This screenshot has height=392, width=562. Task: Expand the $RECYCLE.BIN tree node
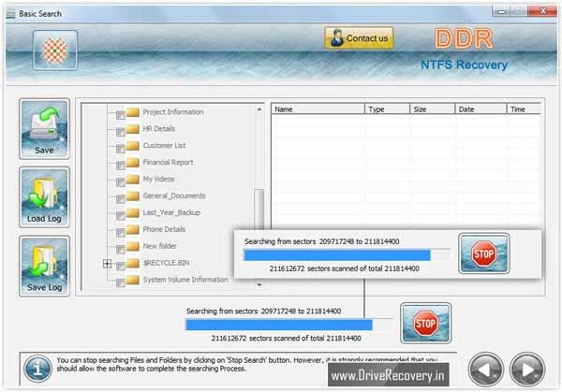point(107,264)
